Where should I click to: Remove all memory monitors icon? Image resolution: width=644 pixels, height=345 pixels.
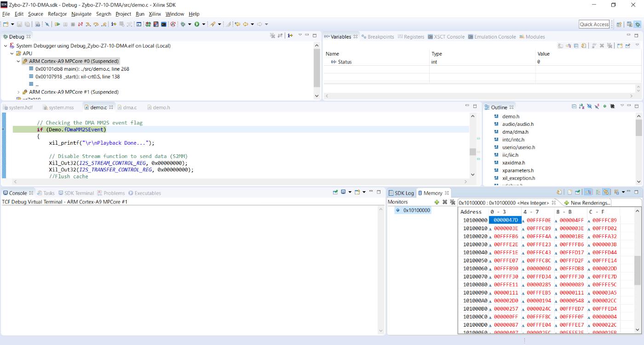click(453, 202)
